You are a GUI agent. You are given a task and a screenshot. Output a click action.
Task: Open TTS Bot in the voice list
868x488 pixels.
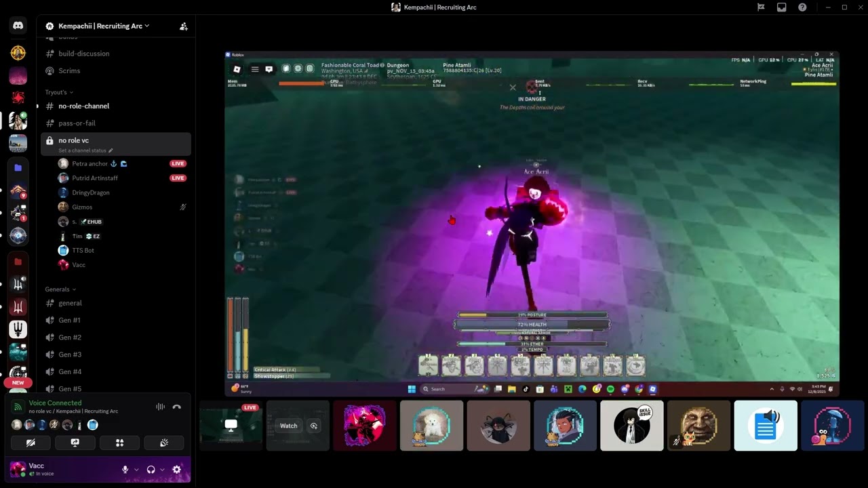coord(123,250)
